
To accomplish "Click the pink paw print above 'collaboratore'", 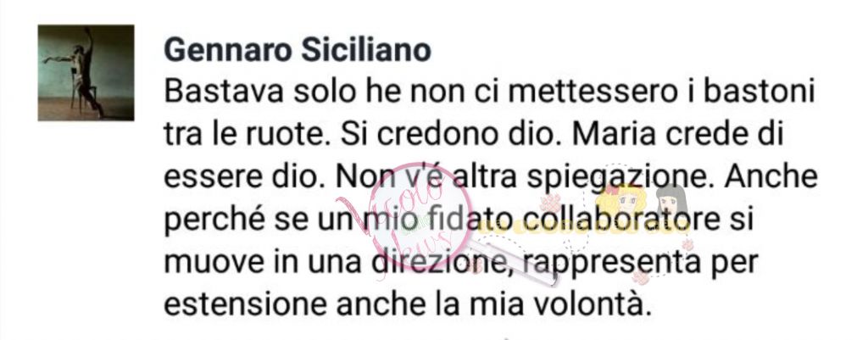I will click(x=551, y=202).
